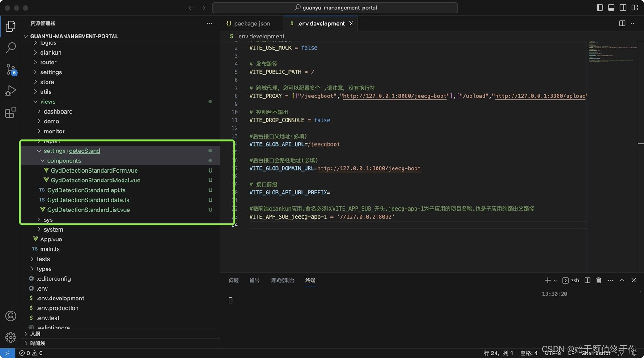Close the terminal panel
The image size is (644, 358).
pos(634,280)
